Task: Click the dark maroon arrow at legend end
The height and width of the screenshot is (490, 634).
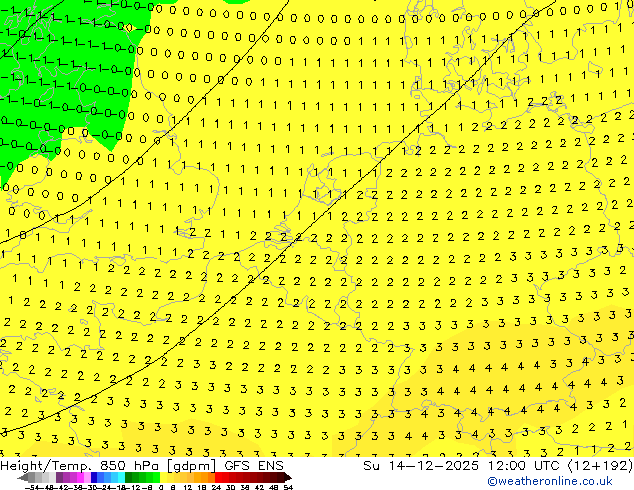Action: [x=287, y=477]
